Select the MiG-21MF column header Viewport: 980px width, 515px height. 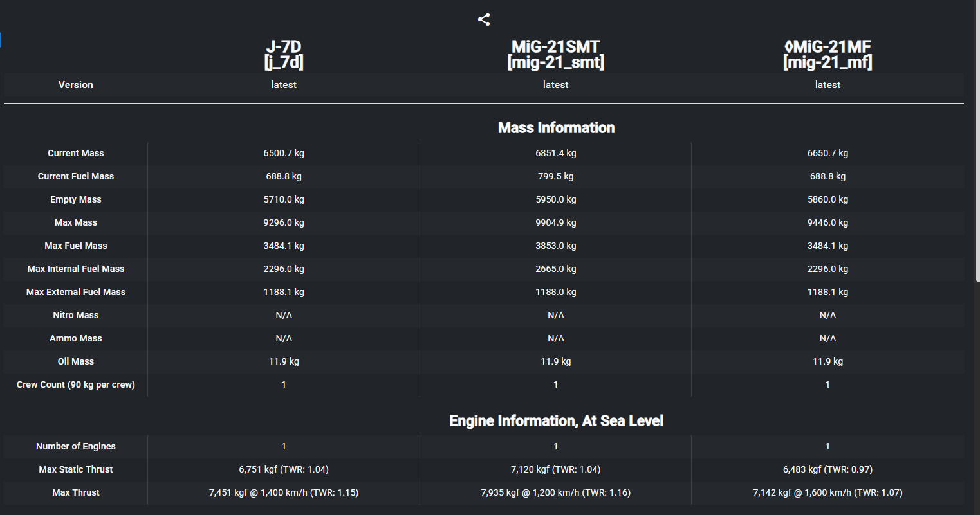tap(827, 54)
